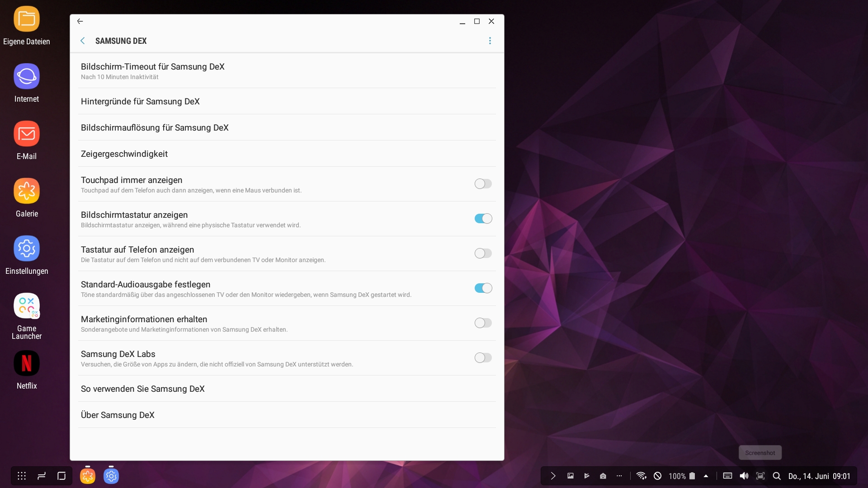The height and width of the screenshot is (488, 868).
Task: Click 'Nach 10 Minuten Inaktivität' subtitle
Action: click(119, 77)
